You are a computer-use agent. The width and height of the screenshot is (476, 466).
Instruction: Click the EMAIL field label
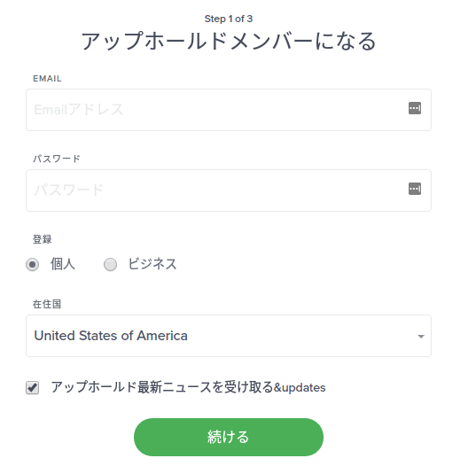[x=47, y=79]
